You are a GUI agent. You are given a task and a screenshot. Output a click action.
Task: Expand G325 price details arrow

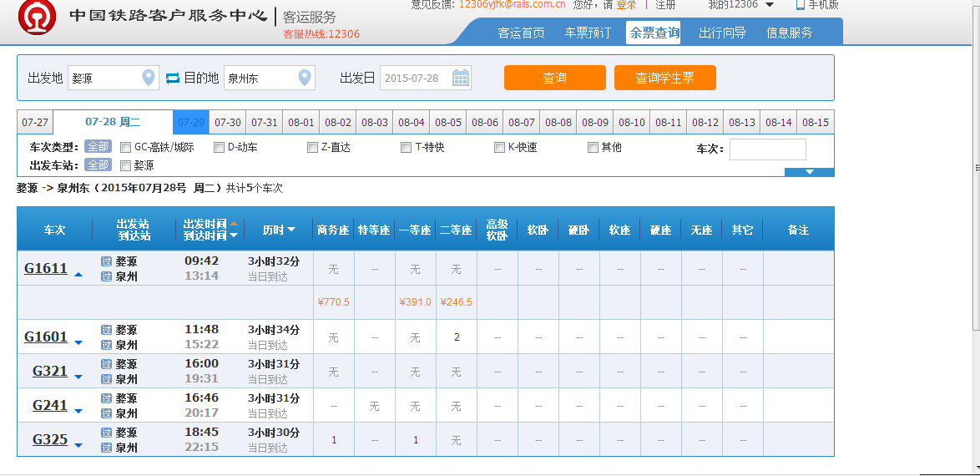coord(78,445)
